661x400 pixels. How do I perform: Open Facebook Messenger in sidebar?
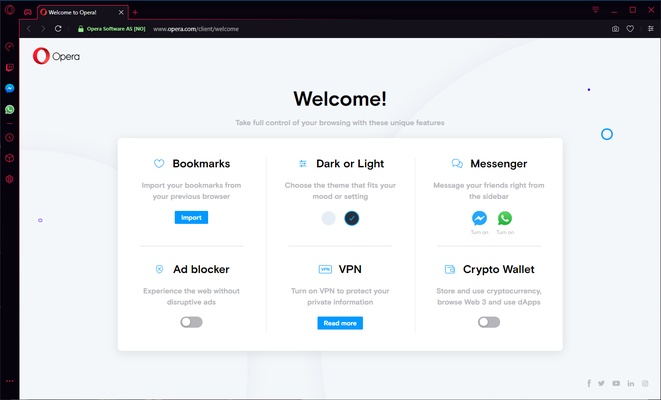(9, 88)
